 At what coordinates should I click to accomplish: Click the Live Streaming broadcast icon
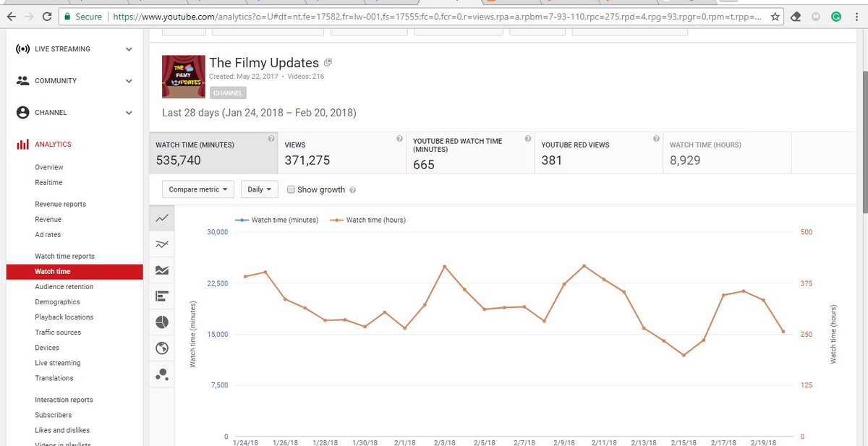point(22,49)
